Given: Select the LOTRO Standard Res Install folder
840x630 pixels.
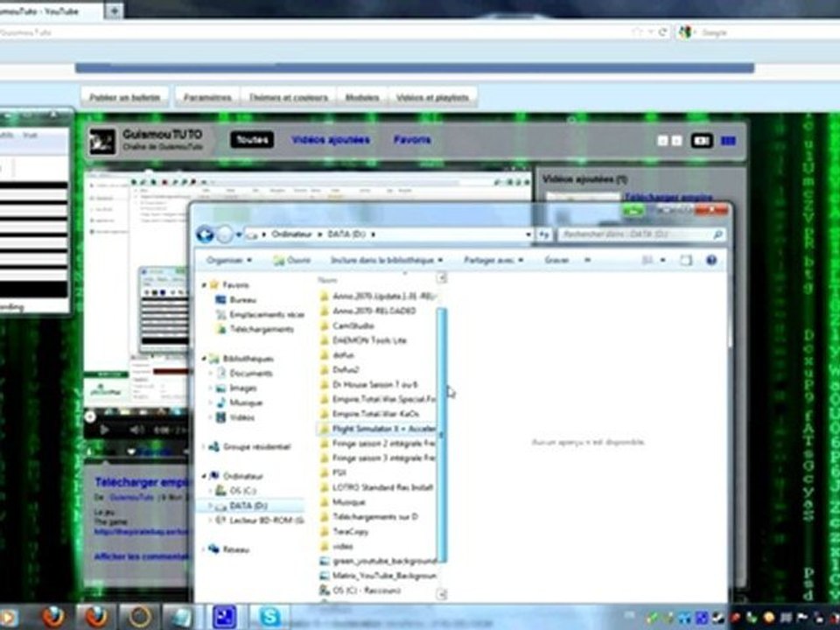Looking at the screenshot, I should 376,487.
